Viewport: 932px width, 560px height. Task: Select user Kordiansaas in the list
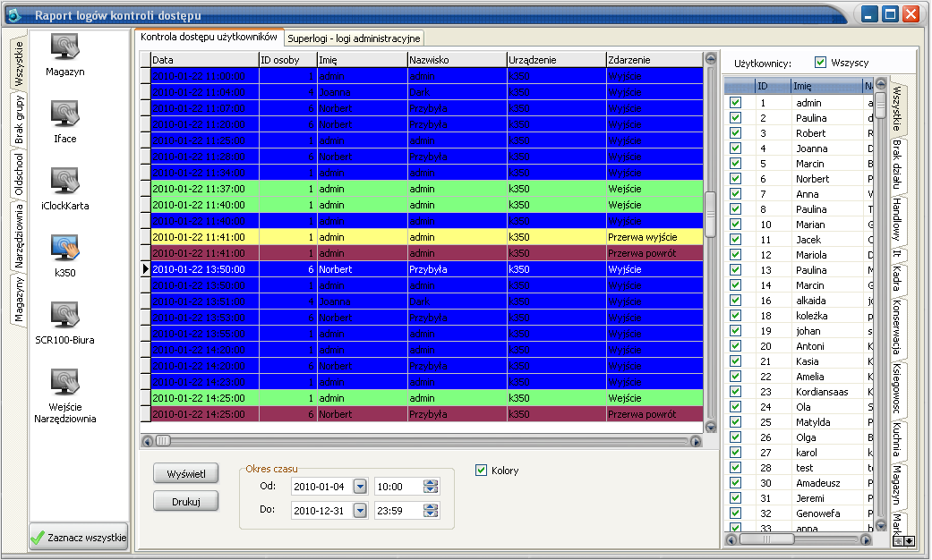822,391
